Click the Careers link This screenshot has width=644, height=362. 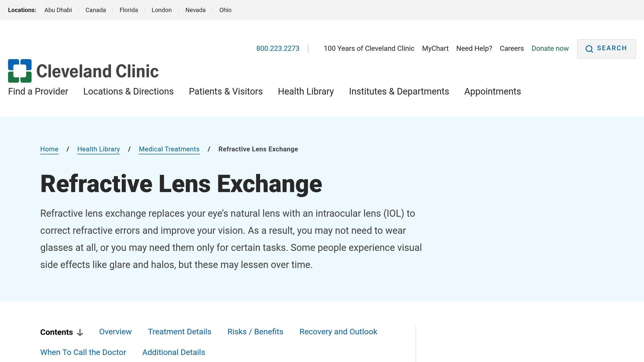512,48
